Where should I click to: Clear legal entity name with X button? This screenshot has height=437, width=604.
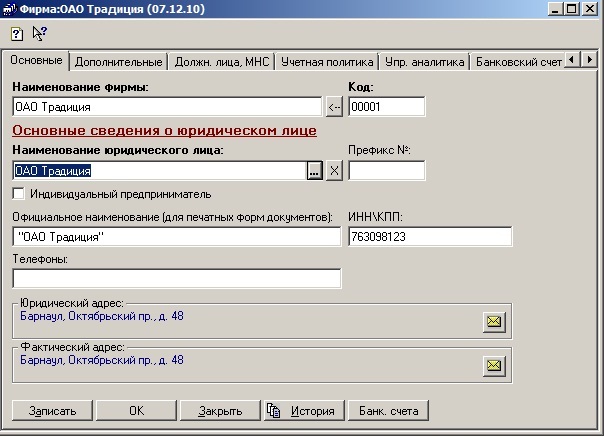point(334,171)
